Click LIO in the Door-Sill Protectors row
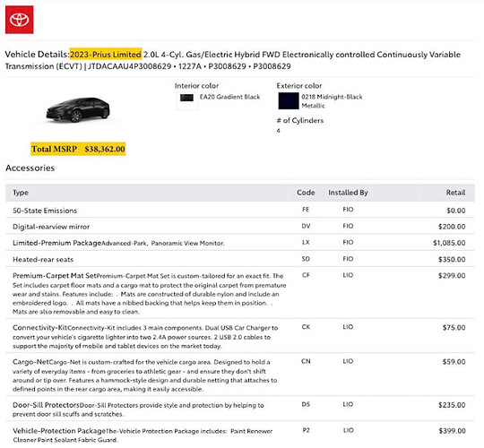 tap(348, 404)
